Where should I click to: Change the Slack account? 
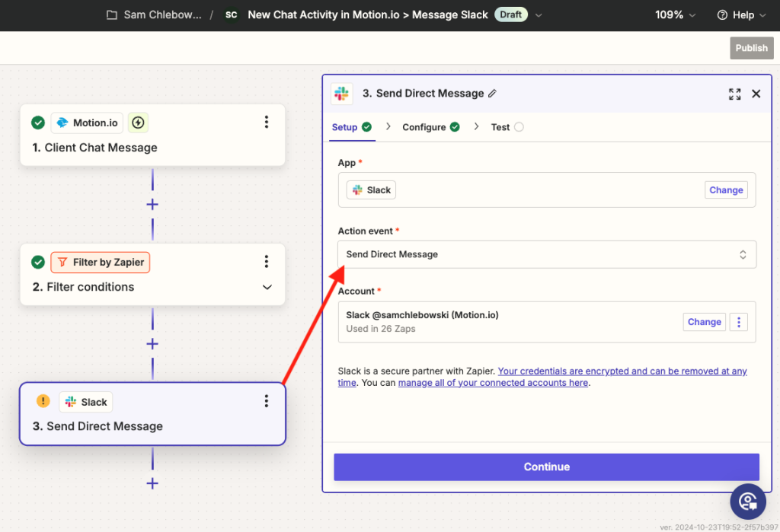coord(704,322)
